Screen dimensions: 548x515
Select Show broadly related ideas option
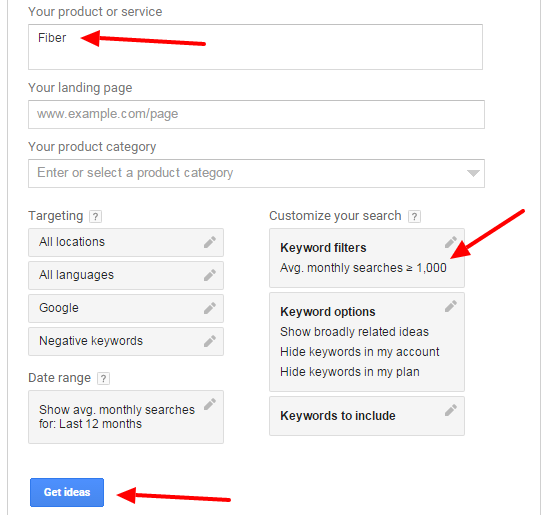[x=354, y=332]
